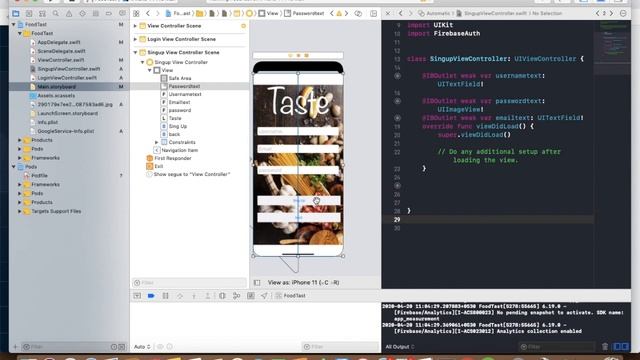
Task: Open the Debug navigator icon
Action: coord(96,13)
